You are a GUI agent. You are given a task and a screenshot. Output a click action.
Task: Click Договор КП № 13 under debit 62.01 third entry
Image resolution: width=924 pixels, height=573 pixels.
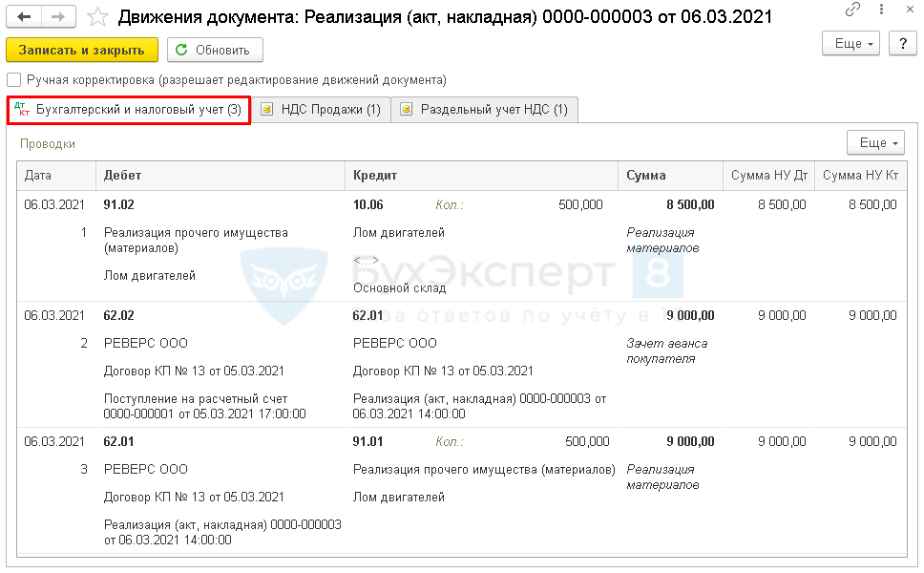click(x=194, y=497)
